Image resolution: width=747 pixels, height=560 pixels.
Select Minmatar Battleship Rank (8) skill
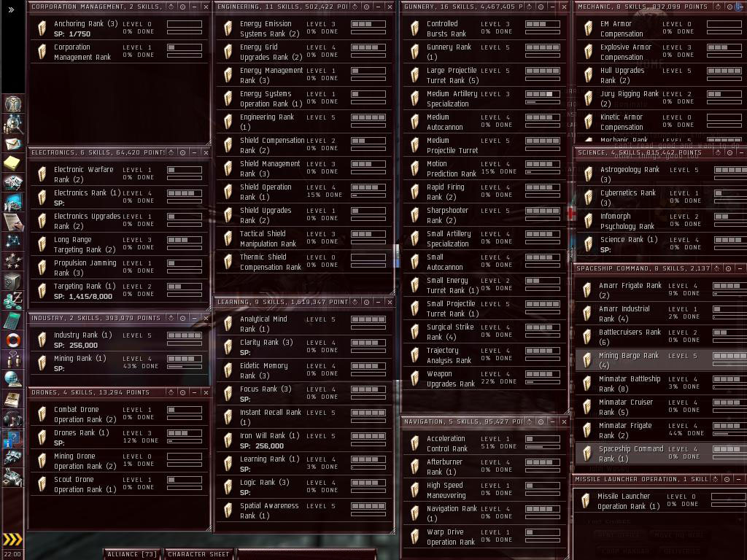[661, 384]
